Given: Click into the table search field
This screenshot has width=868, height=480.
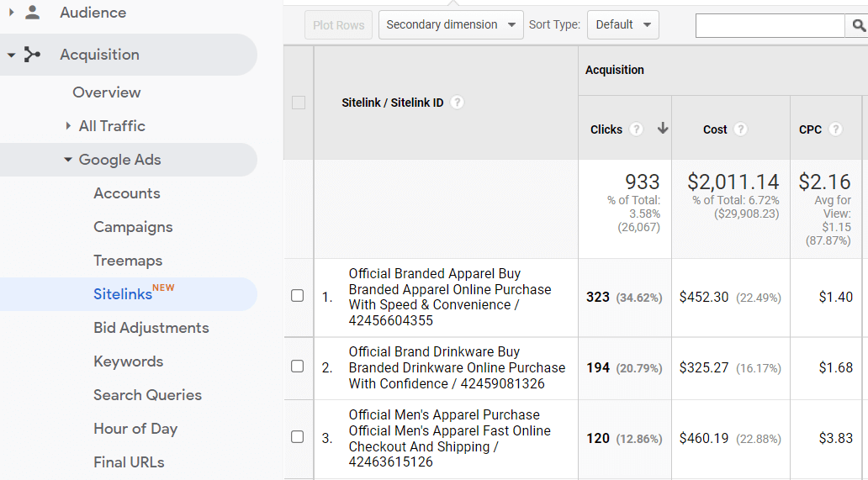Looking at the screenshot, I should pos(770,25).
